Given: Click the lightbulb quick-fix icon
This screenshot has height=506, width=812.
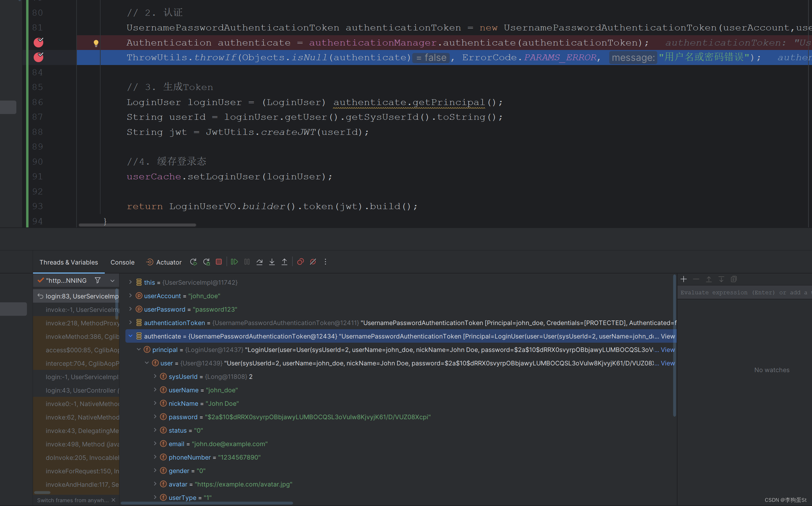Looking at the screenshot, I should coord(96,43).
